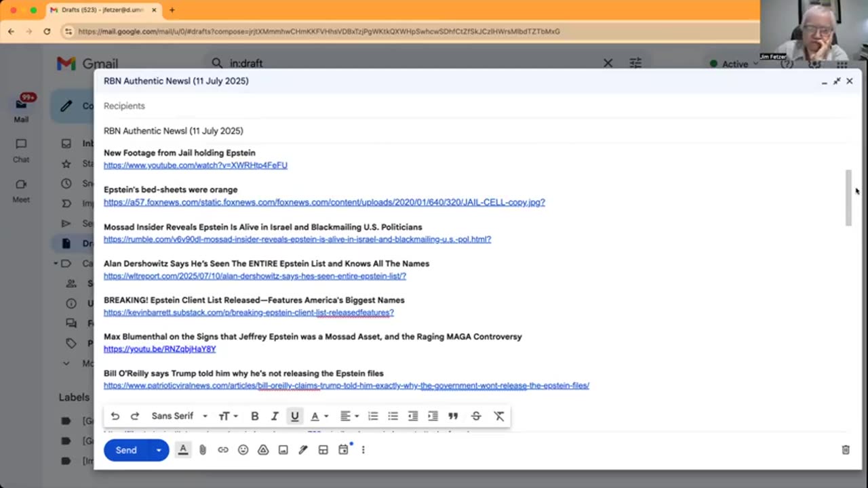Open more compose options menu

coord(363,450)
